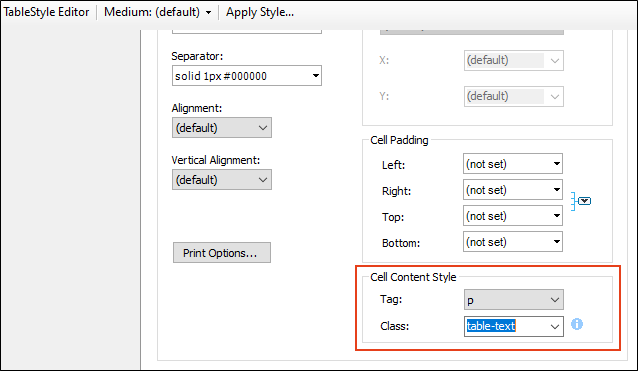Click the TableStyle Editor toolbar label
The image size is (638, 371).
pyautogui.click(x=46, y=12)
